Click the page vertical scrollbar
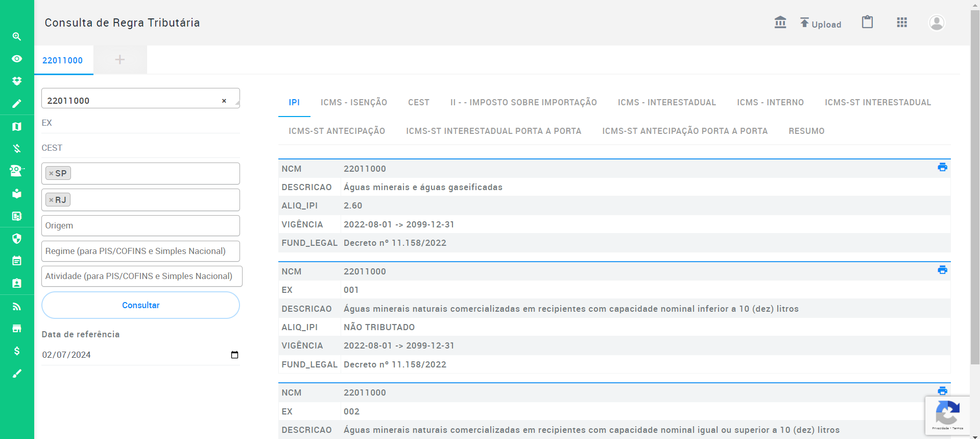The image size is (980, 439). click(x=975, y=187)
